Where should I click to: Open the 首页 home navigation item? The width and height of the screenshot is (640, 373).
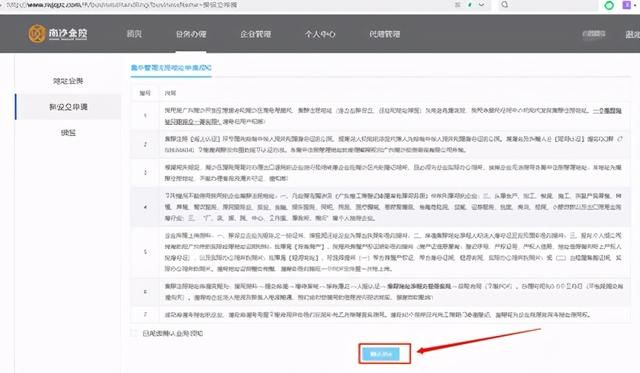pyautogui.click(x=134, y=34)
